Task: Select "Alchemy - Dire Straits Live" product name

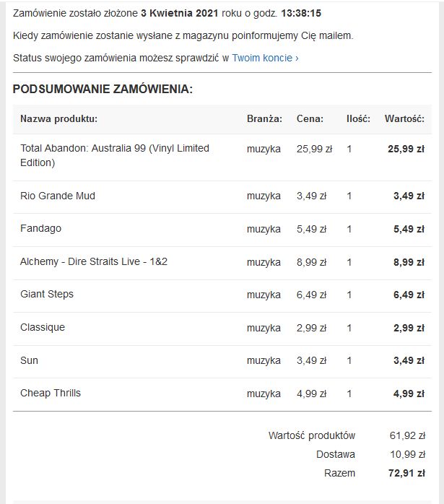Action: (x=94, y=261)
